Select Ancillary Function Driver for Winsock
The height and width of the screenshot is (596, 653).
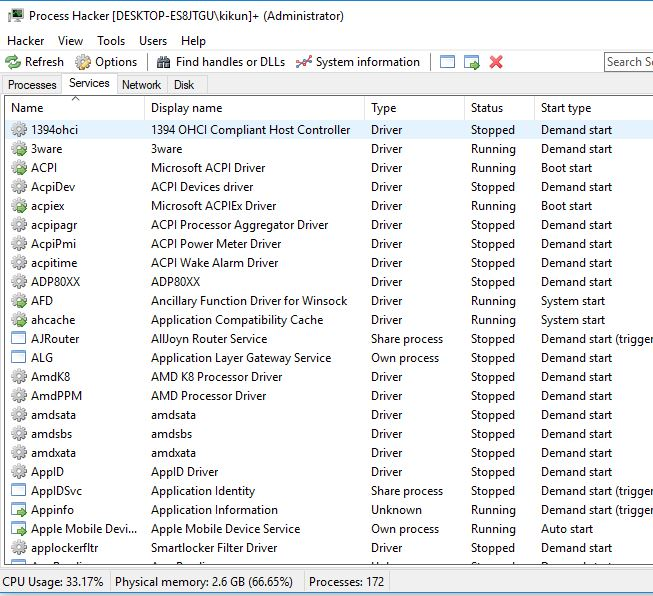249,301
